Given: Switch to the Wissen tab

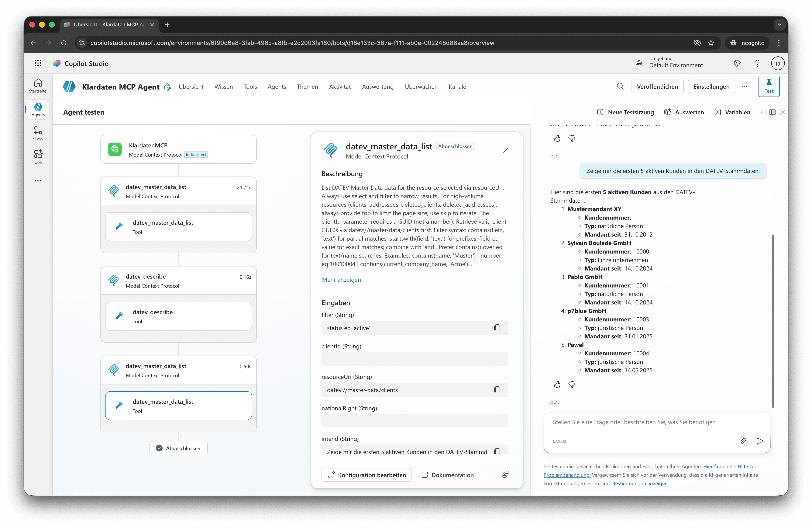Looking at the screenshot, I should tap(223, 87).
